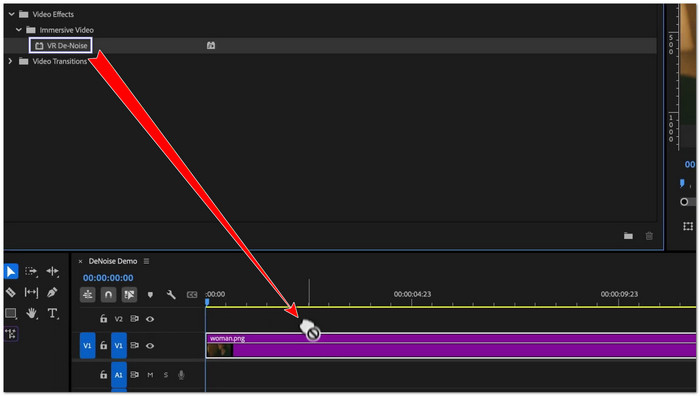Select the V2 track label
The width and height of the screenshot is (700, 396).
tap(119, 319)
